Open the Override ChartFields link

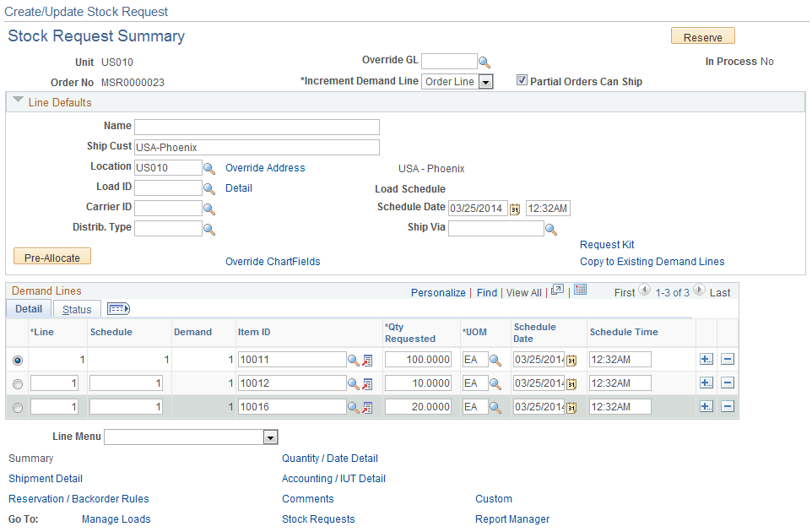273,261
